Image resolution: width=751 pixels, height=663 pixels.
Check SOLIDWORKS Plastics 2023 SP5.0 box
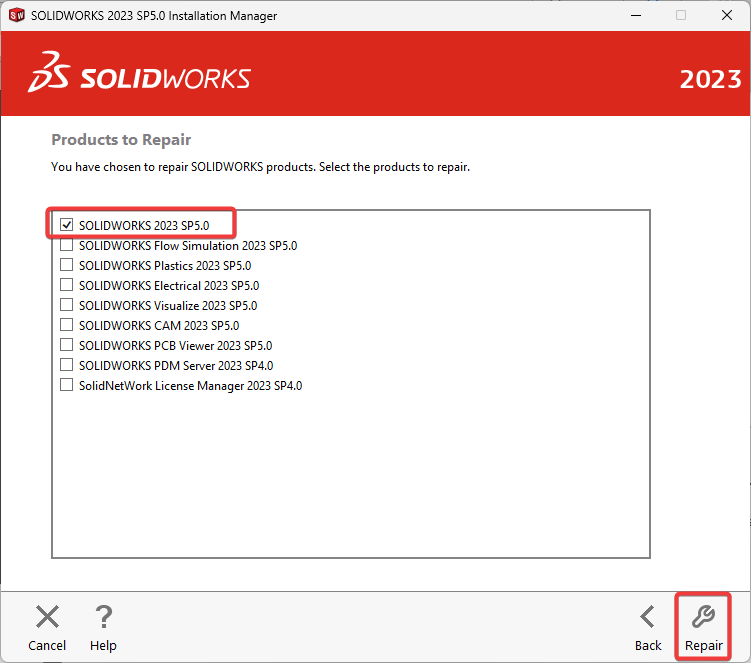click(67, 265)
